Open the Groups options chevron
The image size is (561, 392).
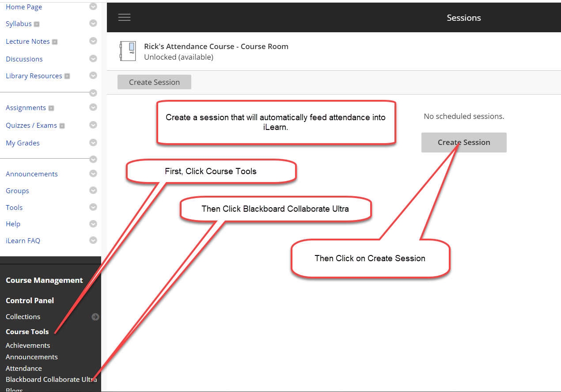click(x=93, y=190)
